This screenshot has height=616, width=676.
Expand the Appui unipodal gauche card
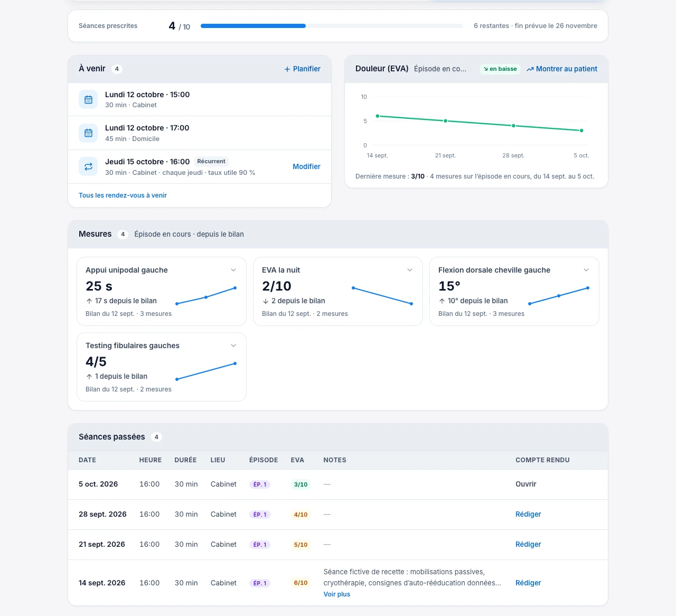pyautogui.click(x=233, y=270)
